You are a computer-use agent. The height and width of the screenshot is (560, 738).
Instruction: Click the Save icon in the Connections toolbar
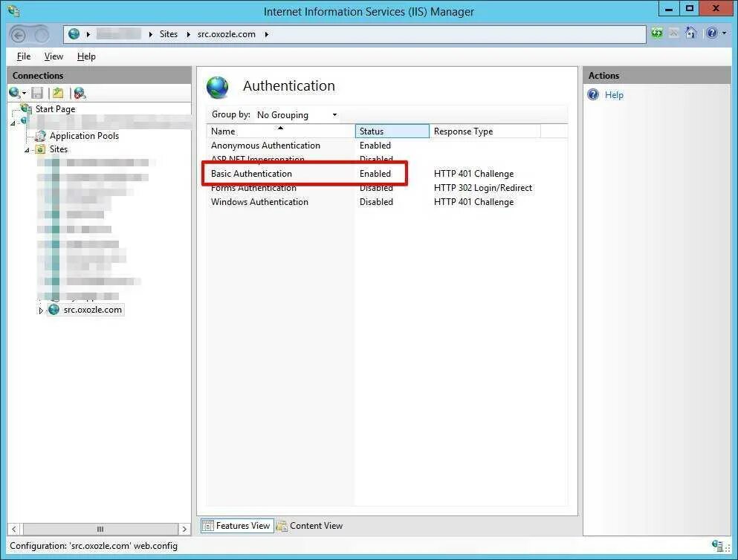[x=37, y=93]
